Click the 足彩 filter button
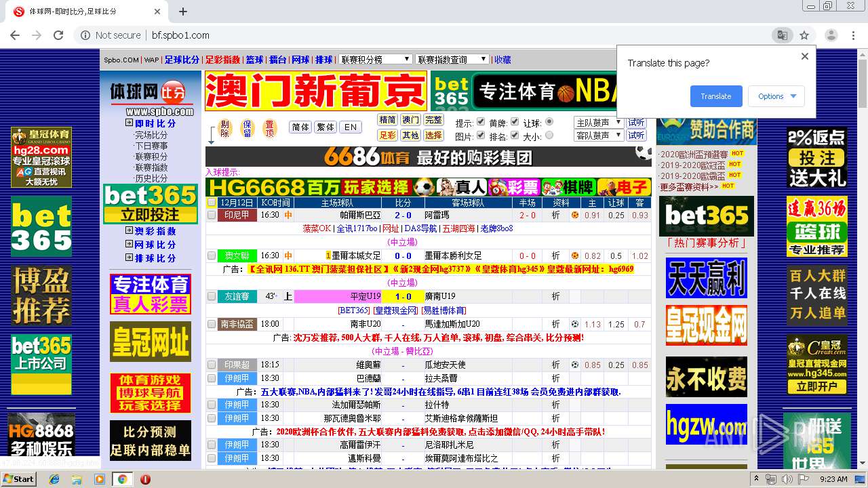This screenshot has height=488, width=868. tap(388, 135)
